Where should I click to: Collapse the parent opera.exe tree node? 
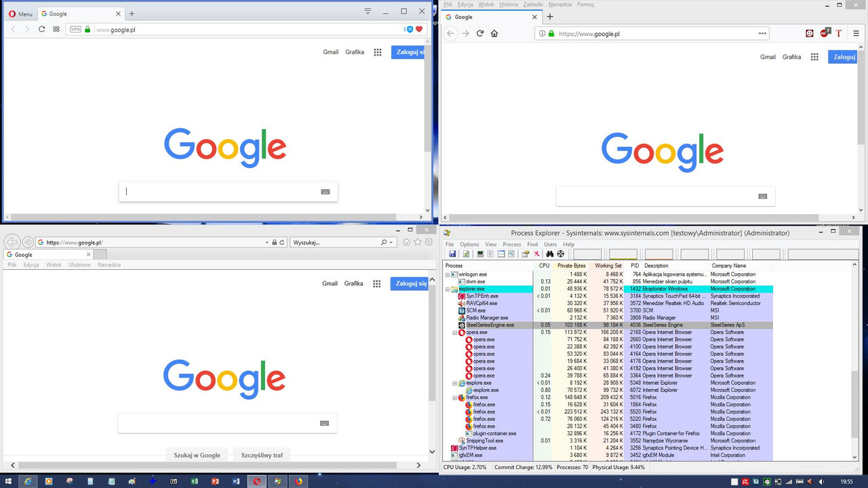pos(455,332)
